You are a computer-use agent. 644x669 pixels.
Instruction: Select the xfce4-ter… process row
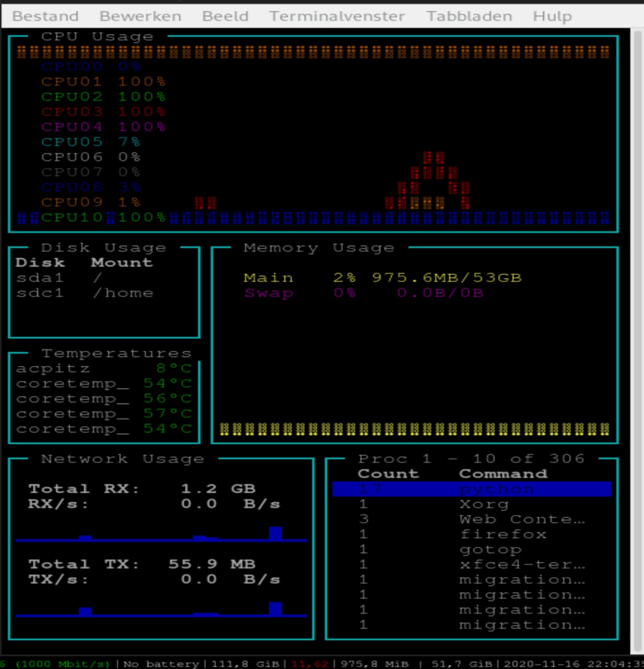(x=521, y=564)
